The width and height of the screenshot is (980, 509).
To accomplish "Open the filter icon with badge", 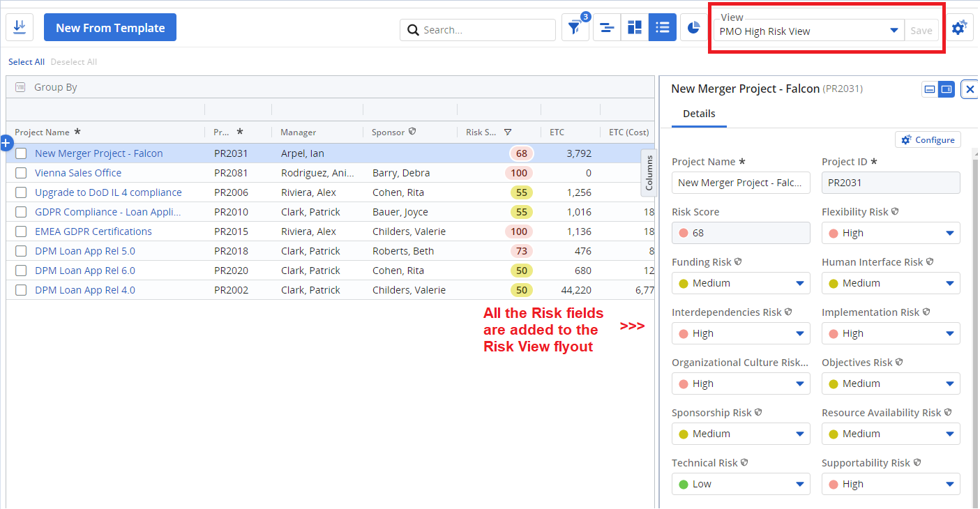I will click(x=574, y=28).
